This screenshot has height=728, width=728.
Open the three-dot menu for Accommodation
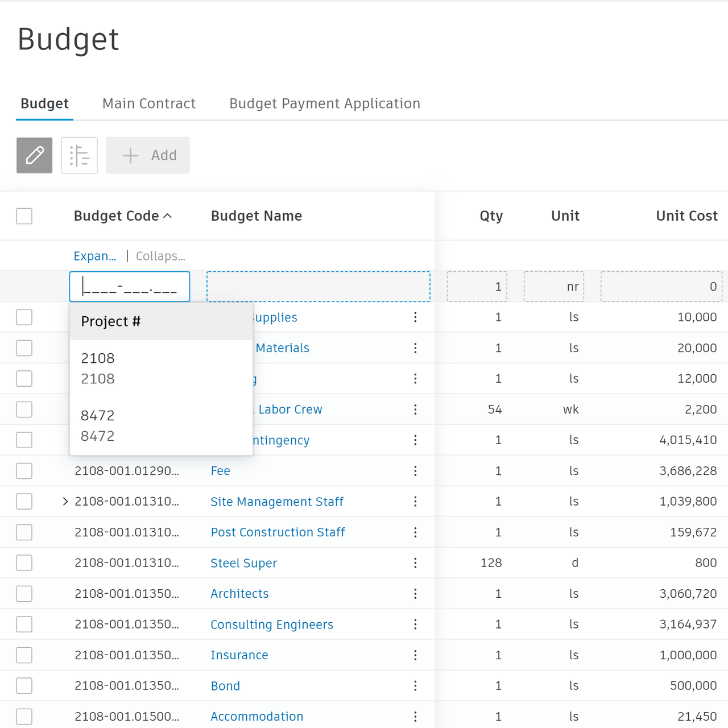click(415, 717)
